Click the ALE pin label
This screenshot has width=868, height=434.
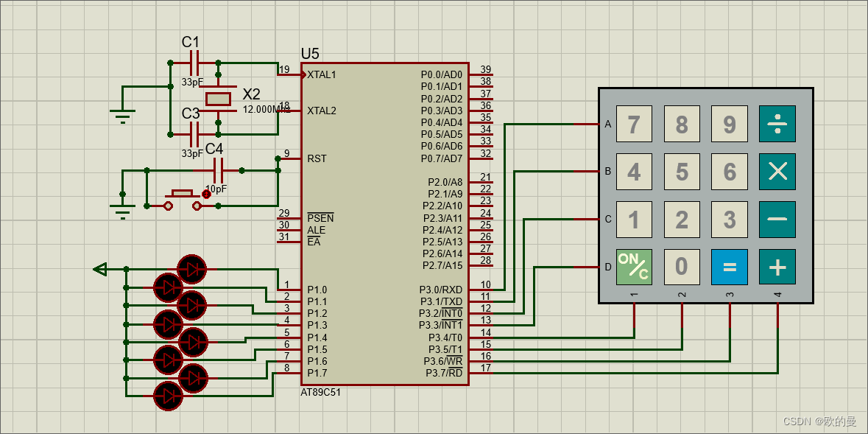pyautogui.click(x=316, y=230)
